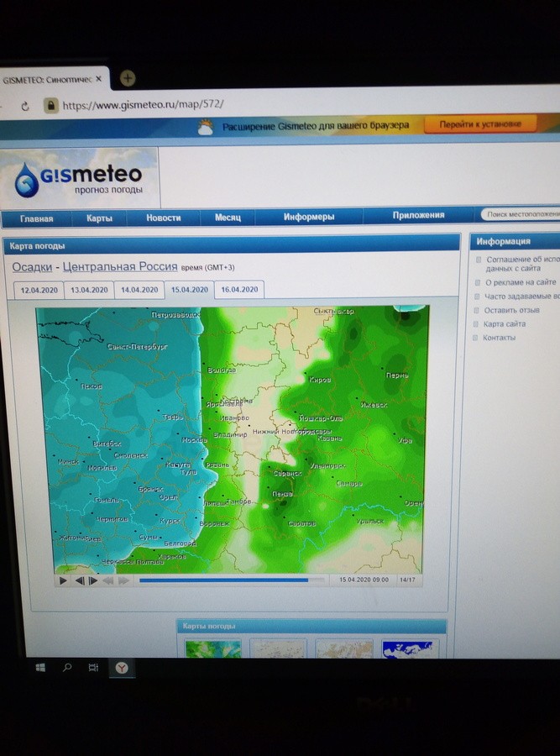Open the Windows Start menu
This screenshot has height=756, width=560.
pos(39,668)
